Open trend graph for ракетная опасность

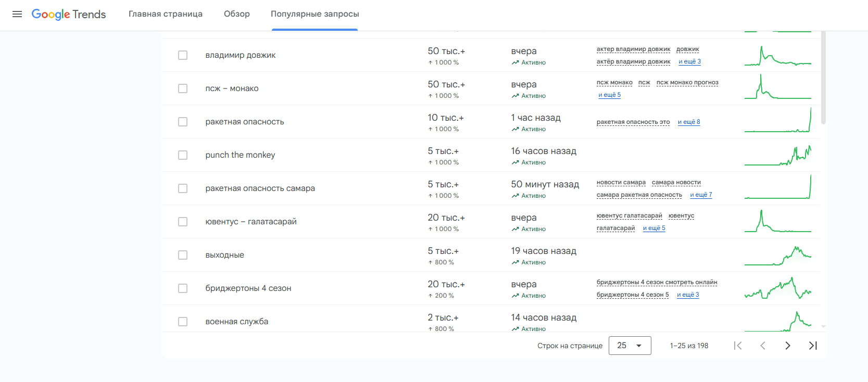pos(777,121)
